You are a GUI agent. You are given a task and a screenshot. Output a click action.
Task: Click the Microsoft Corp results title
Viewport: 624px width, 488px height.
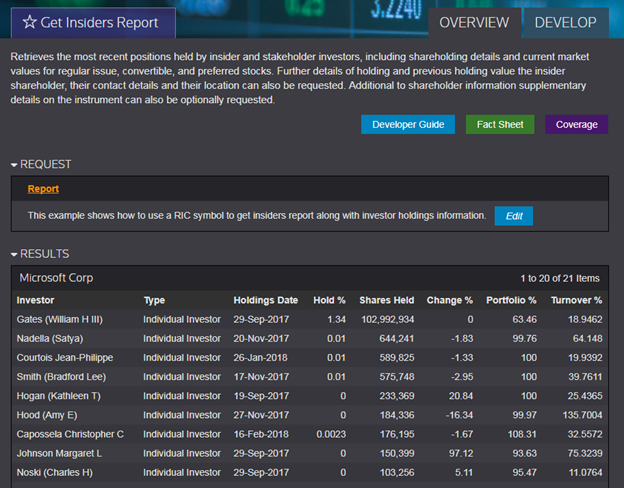point(56,277)
